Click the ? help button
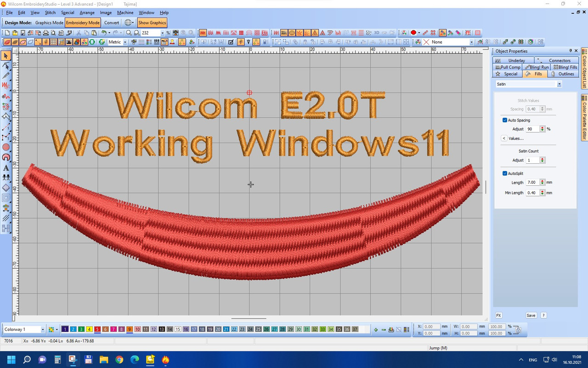This screenshot has width=588, height=368. (x=543, y=316)
